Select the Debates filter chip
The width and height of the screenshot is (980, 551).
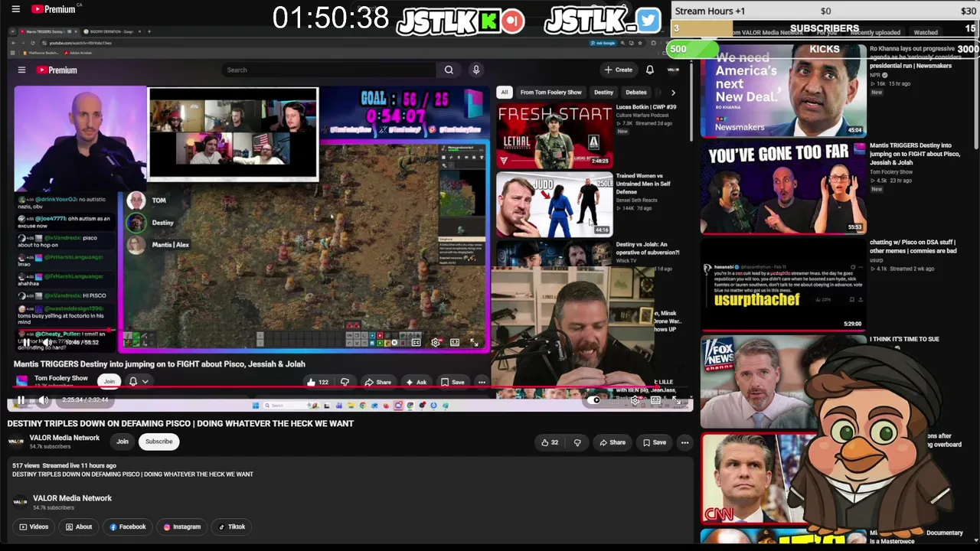pos(636,93)
